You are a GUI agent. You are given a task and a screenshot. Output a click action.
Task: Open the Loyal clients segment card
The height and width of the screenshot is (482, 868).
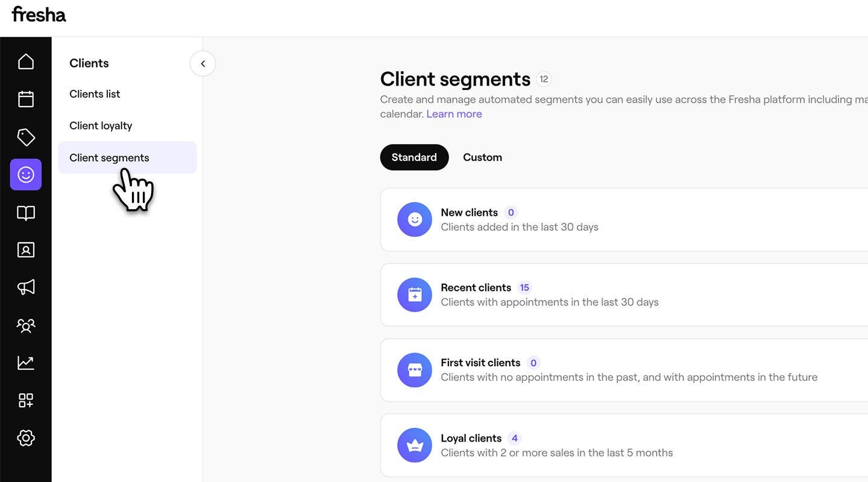click(x=624, y=445)
